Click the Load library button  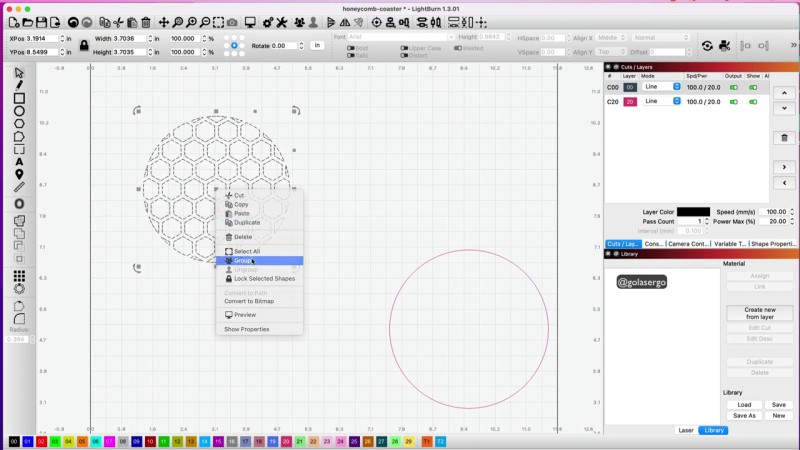745,405
